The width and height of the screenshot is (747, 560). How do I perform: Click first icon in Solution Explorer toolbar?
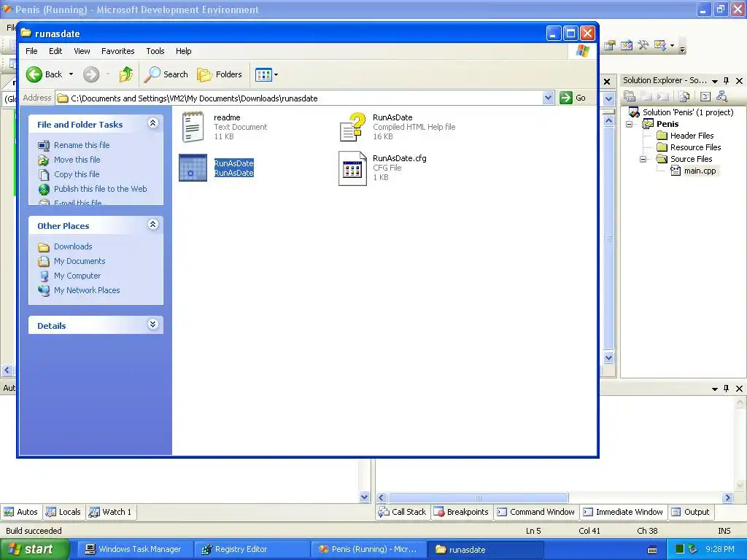click(x=630, y=97)
